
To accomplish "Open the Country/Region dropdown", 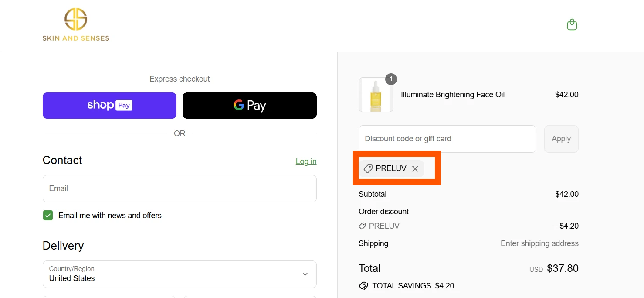I will click(x=180, y=274).
